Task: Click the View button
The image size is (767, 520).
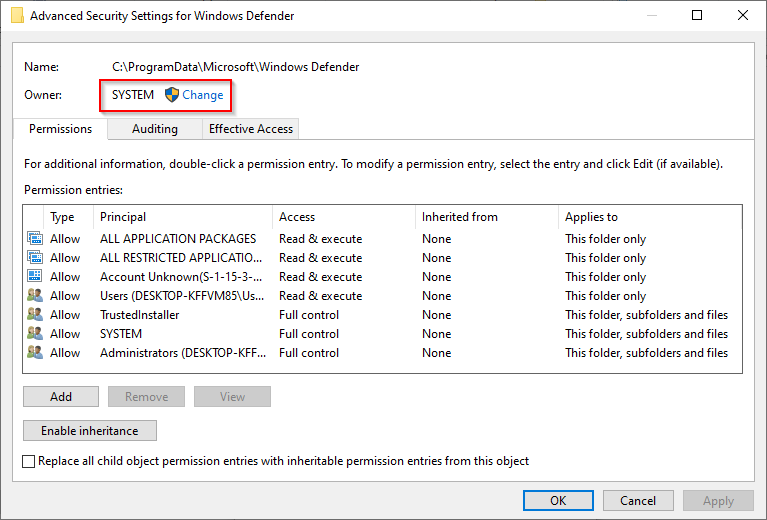Action: 232,397
